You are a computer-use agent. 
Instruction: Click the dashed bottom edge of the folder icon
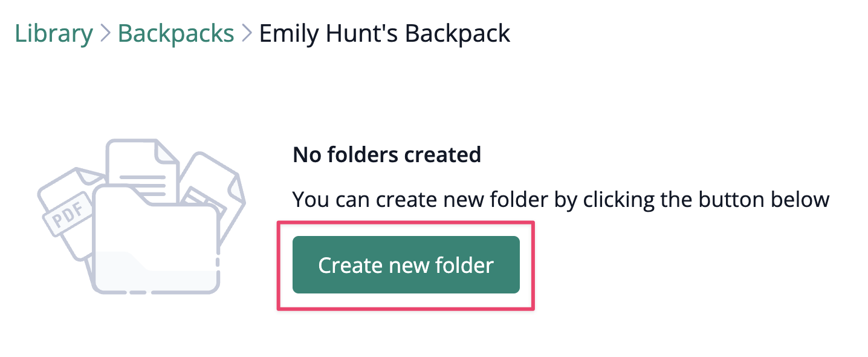(156, 292)
